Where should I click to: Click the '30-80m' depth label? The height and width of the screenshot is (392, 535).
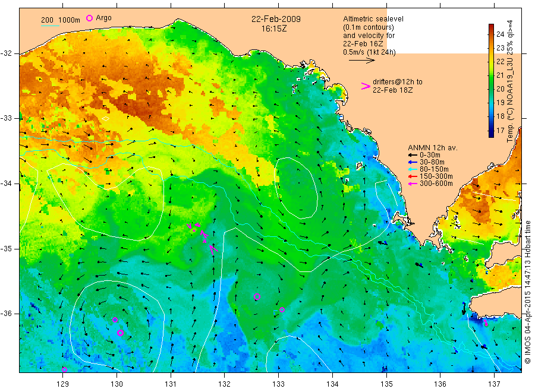432,162
